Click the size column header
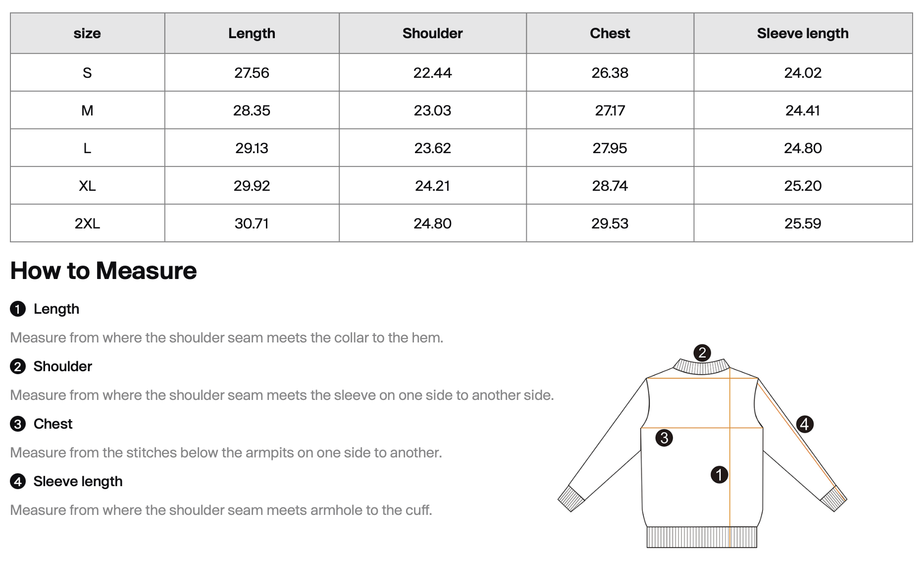 pyautogui.click(x=87, y=33)
